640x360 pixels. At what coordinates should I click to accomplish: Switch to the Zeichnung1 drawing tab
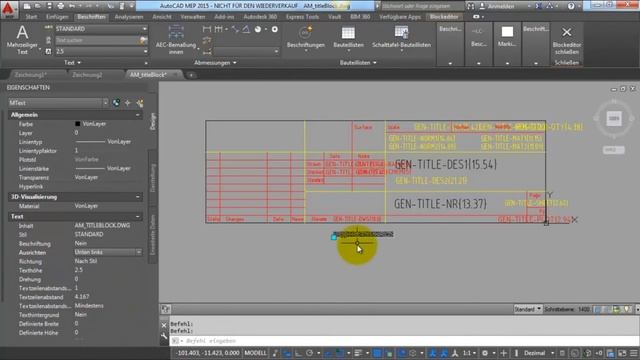tap(30, 75)
